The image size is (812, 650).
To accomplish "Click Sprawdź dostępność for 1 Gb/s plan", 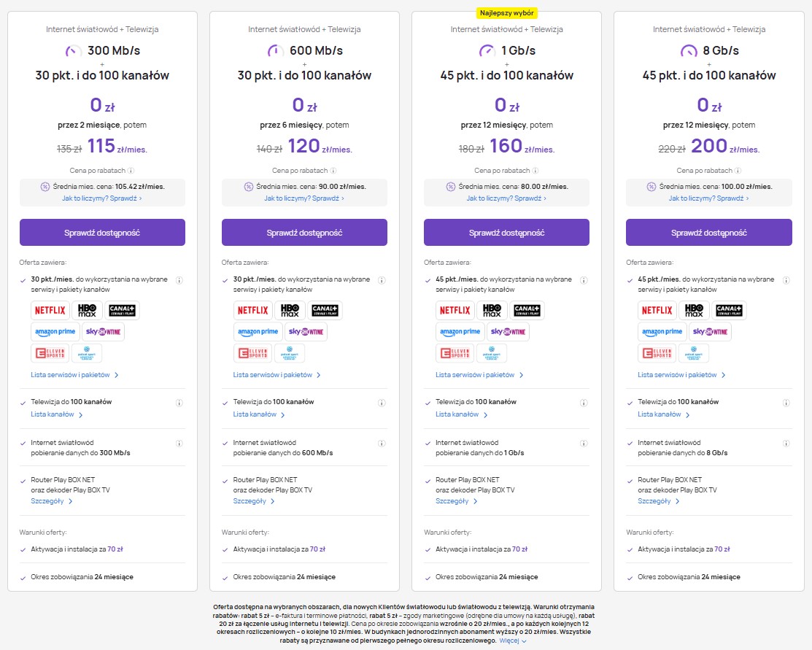I will tap(506, 233).
